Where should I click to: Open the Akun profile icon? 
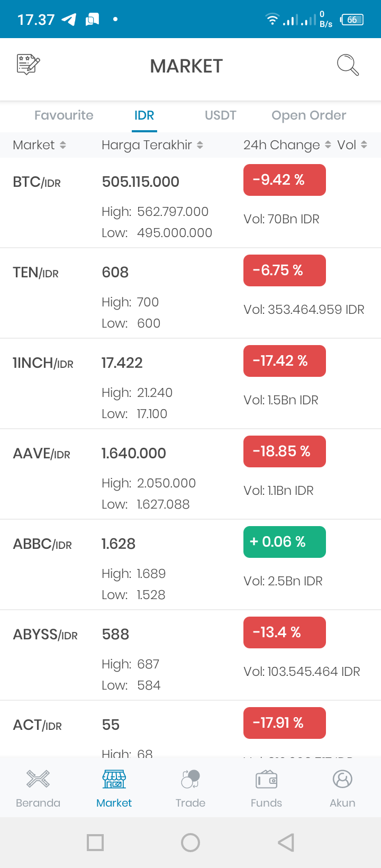(x=343, y=779)
